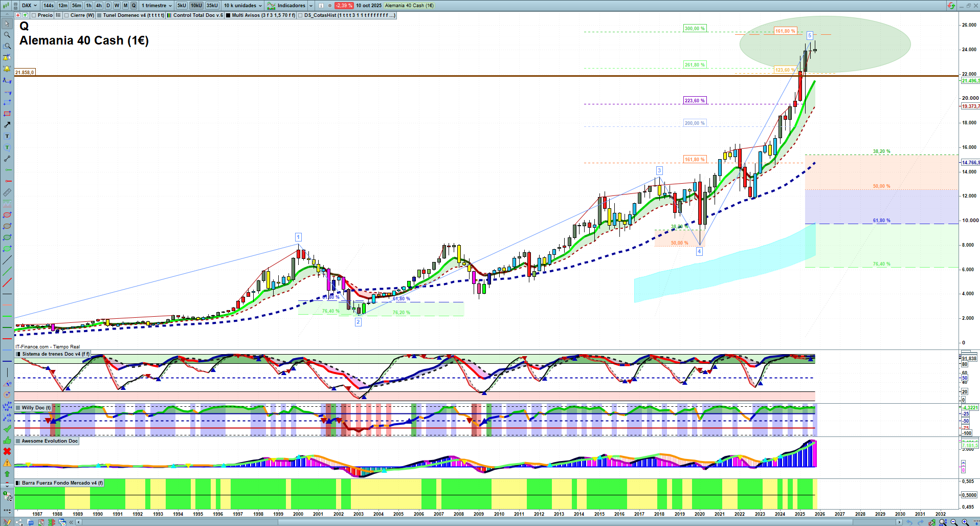Select the text box tool
Image resolution: width=980 pixels, height=526 pixels.
pos(7,136)
